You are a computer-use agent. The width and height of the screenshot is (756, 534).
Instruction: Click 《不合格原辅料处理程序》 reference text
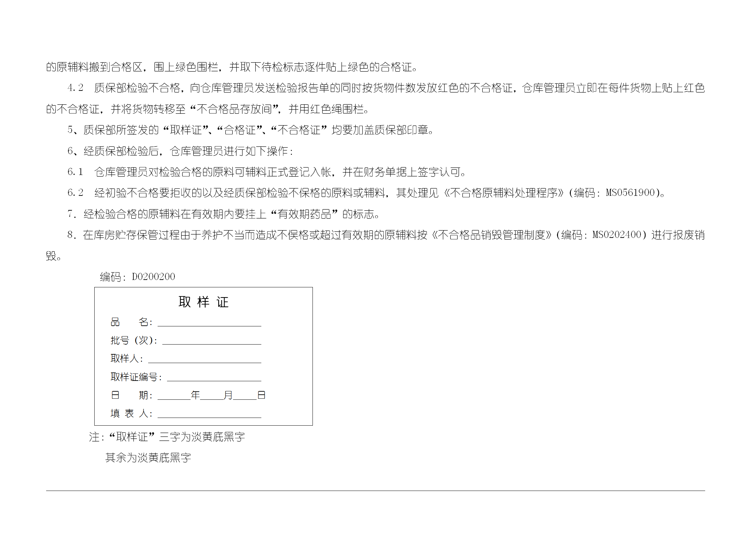tap(503, 193)
